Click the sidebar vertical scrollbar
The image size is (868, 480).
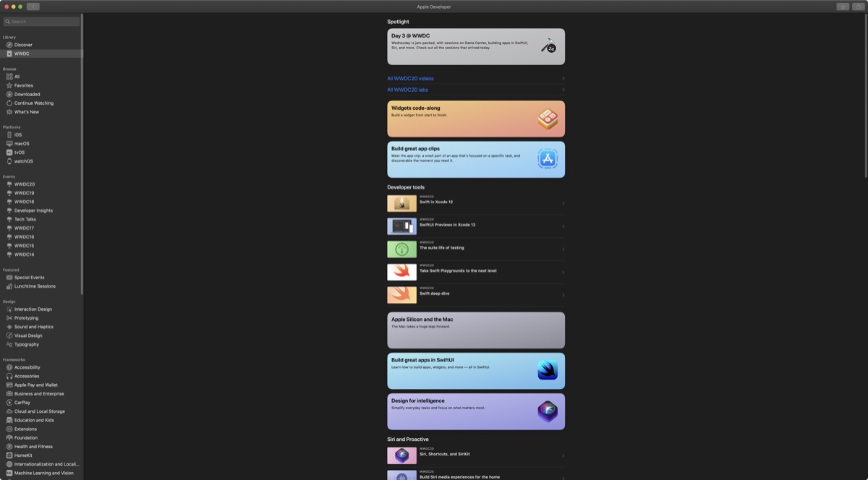pos(82,154)
